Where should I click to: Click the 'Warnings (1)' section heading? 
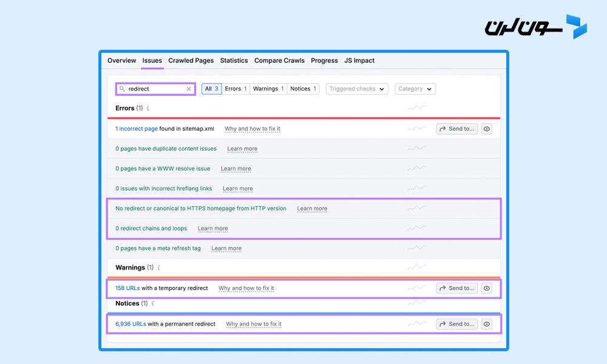134,268
